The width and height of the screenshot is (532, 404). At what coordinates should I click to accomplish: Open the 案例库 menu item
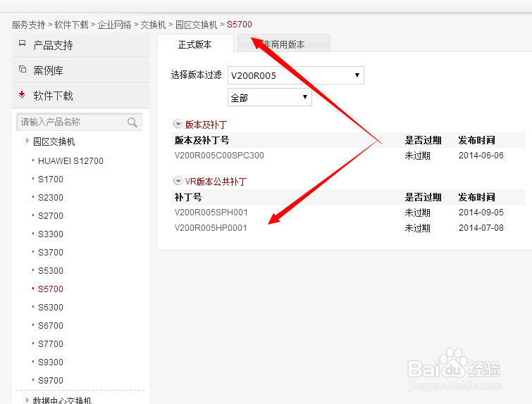[x=81, y=70]
